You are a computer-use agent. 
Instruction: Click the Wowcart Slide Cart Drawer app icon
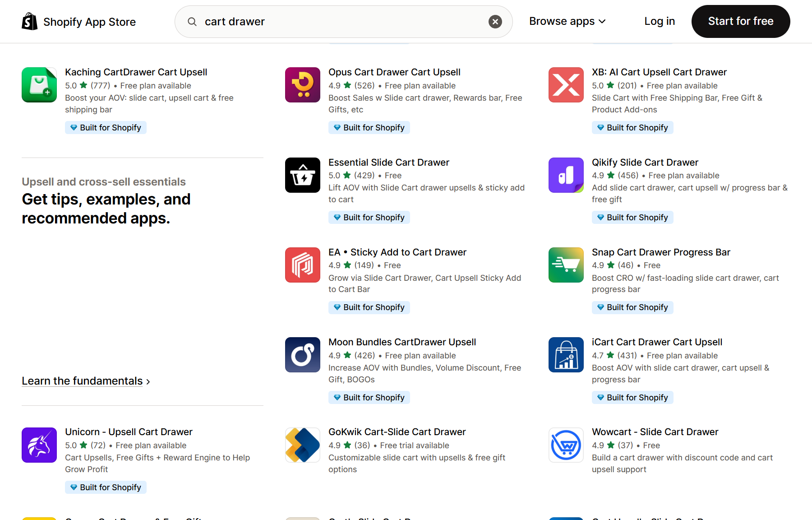tap(566, 445)
